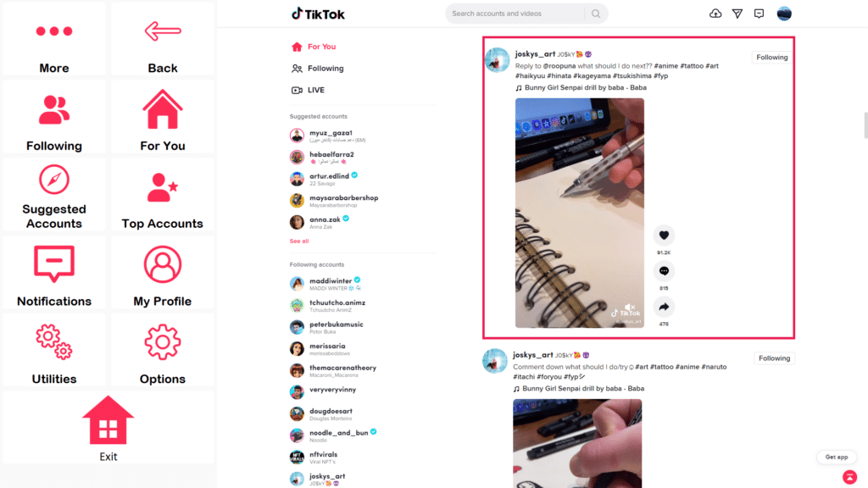
Task: Toggle Following button on second post
Action: (774, 358)
